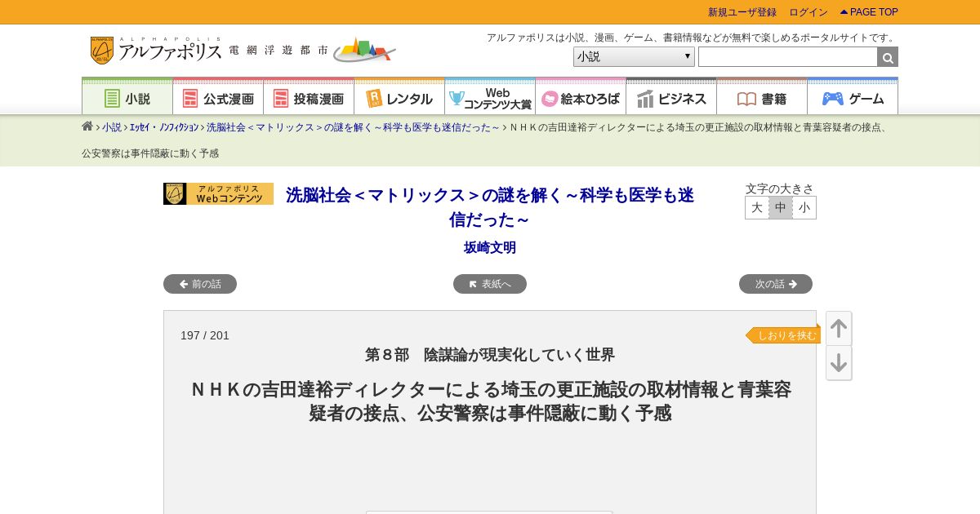This screenshot has height=514, width=980.
Task: Open the Webコンテンツ大賞 tab
Action: (490, 98)
